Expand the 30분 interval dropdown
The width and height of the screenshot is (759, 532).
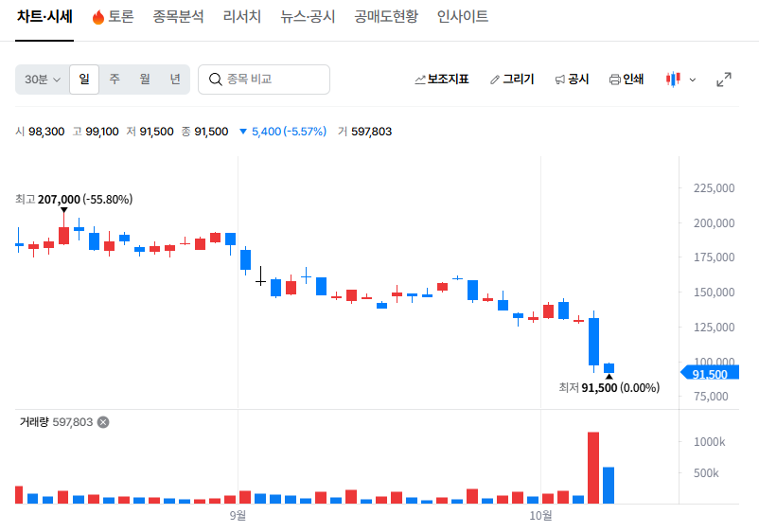click(42, 80)
